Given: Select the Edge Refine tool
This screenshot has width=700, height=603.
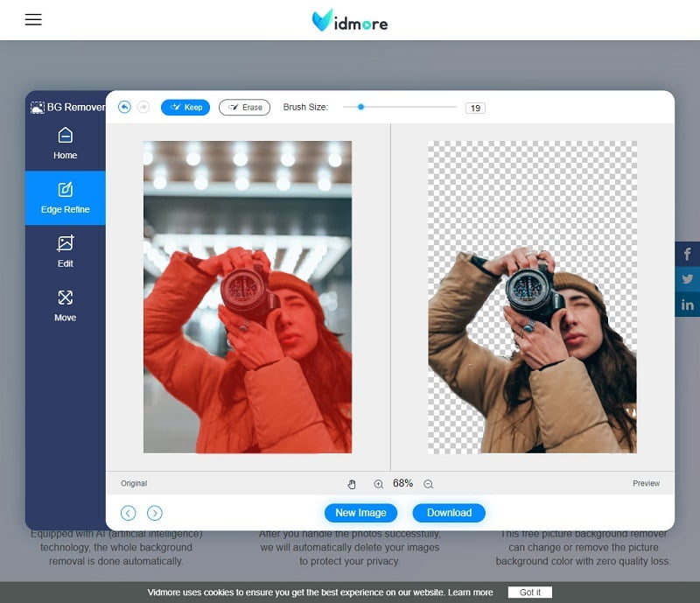Looking at the screenshot, I should [x=65, y=197].
